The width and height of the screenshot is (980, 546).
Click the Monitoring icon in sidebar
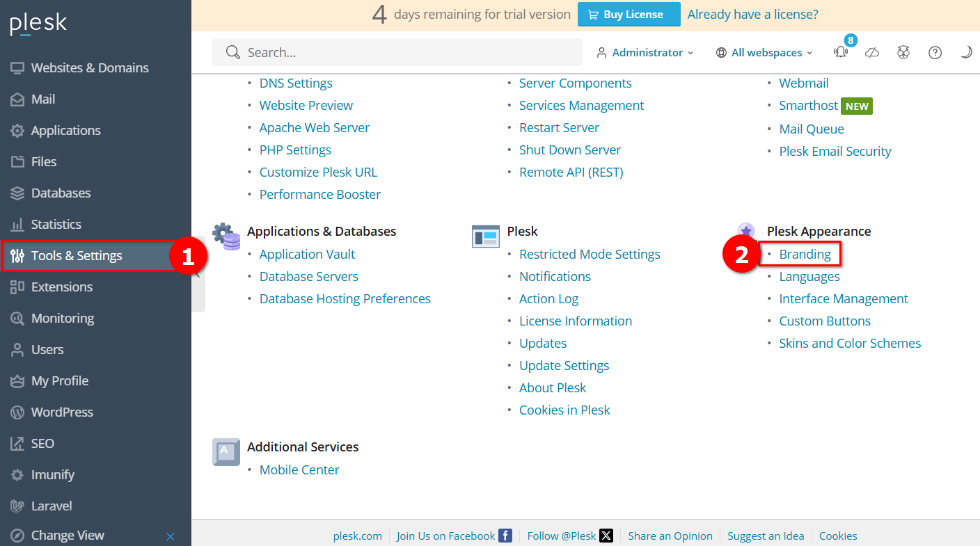click(x=17, y=319)
